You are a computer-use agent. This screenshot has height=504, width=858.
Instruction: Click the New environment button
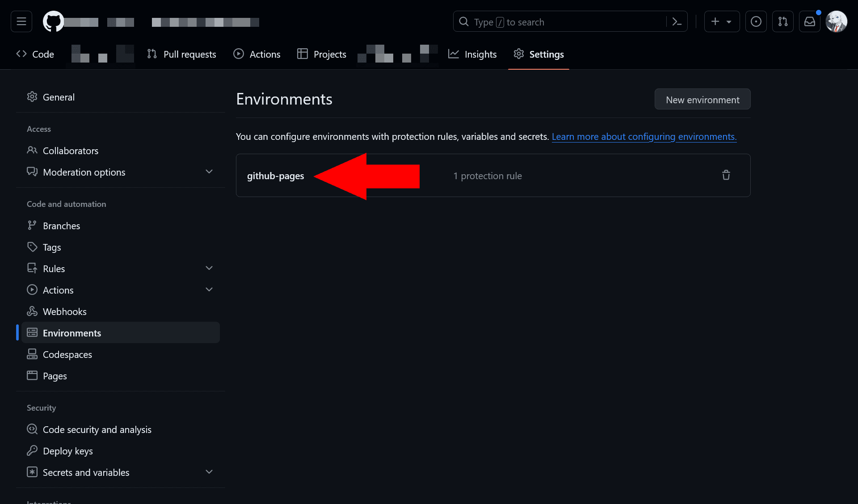[x=702, y=99]
